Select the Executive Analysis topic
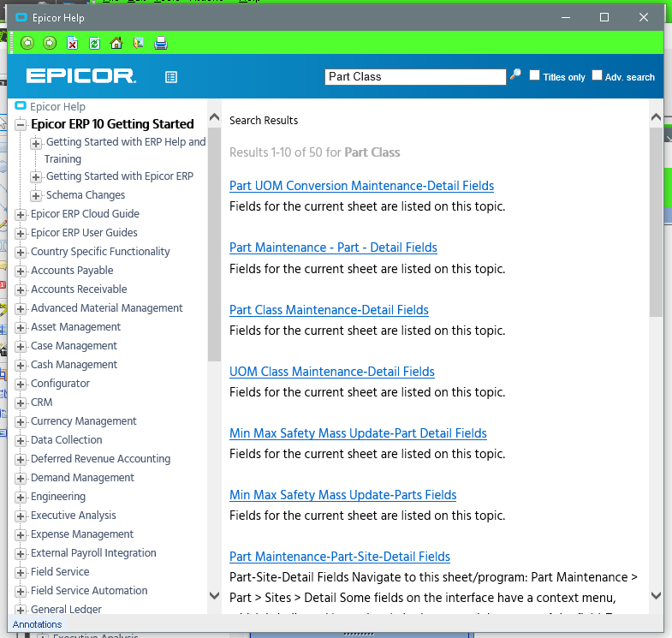Image resolution: width=672 pixels, height=638 pixels. click(74, 516)
